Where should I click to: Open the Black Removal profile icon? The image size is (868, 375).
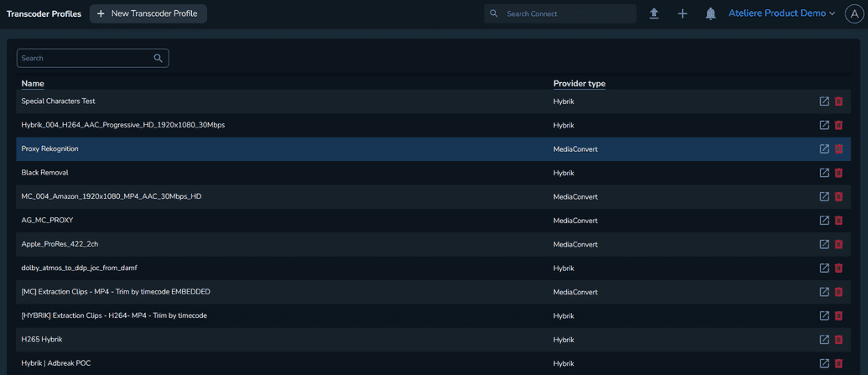coord(824,173)
